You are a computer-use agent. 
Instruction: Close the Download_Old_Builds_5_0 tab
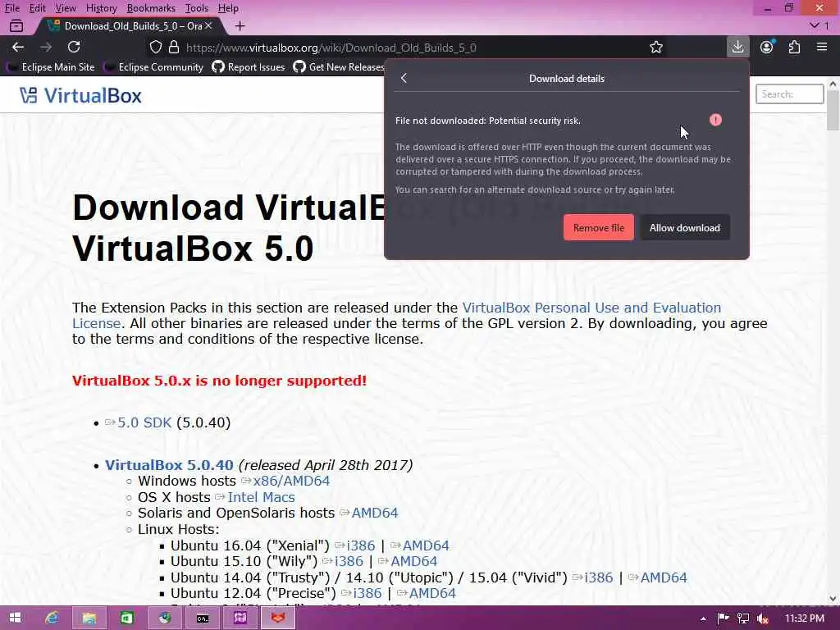[208, 25]
